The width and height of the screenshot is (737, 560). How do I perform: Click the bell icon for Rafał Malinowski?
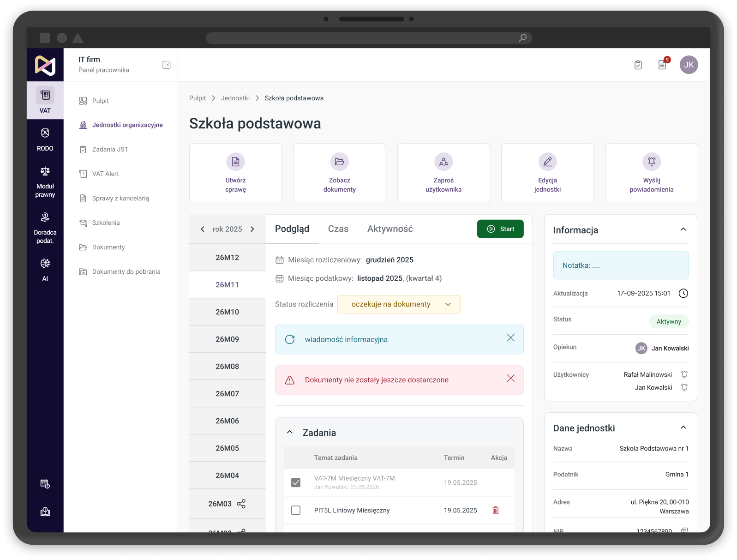pyautogui.click(x=684, y=374)
